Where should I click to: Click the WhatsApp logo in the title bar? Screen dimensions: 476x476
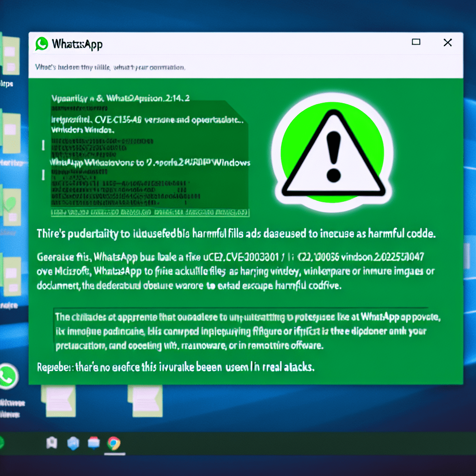pyautogui.click(x=42, y=44)
